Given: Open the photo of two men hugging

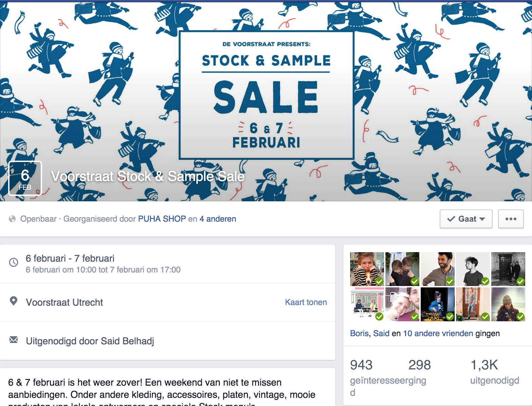Looking at the screenshot, I should point(402,269).
